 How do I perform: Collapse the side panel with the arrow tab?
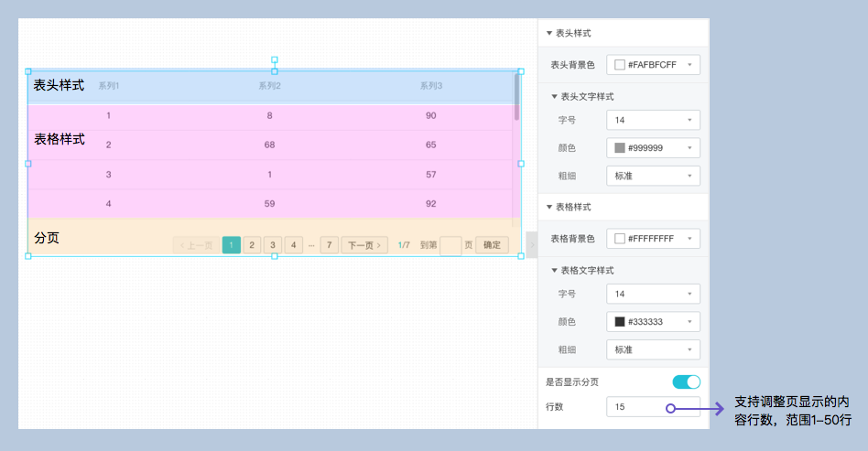pos(532,244)
